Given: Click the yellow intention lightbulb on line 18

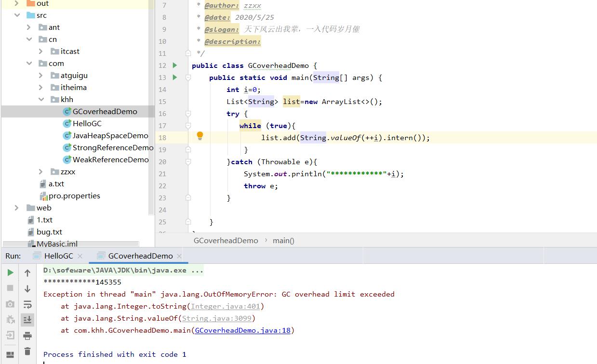Looking at the screenshot, I should click(200, 136).
